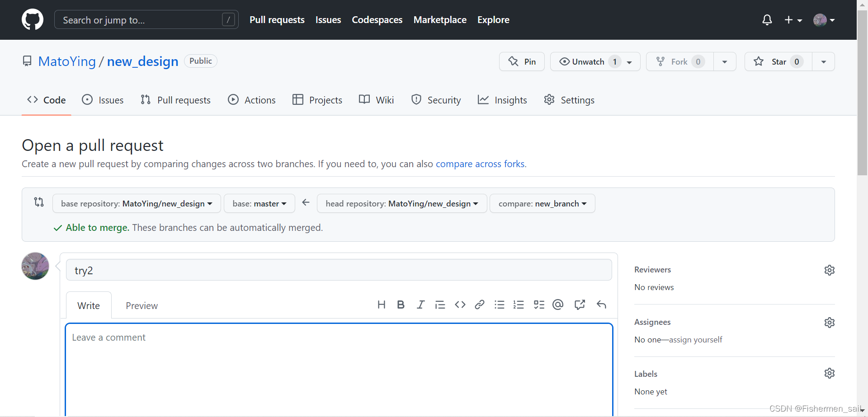This screenshot has width=868, height=417.
Task: Open Marketplace in top navigation
Action: [x=440, y=20]
